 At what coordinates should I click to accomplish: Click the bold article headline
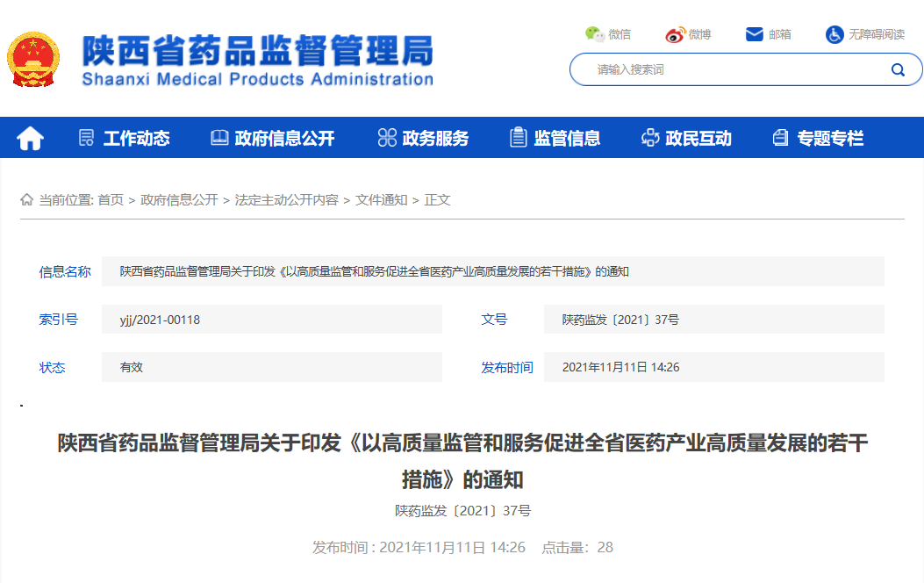pos(462,462)
